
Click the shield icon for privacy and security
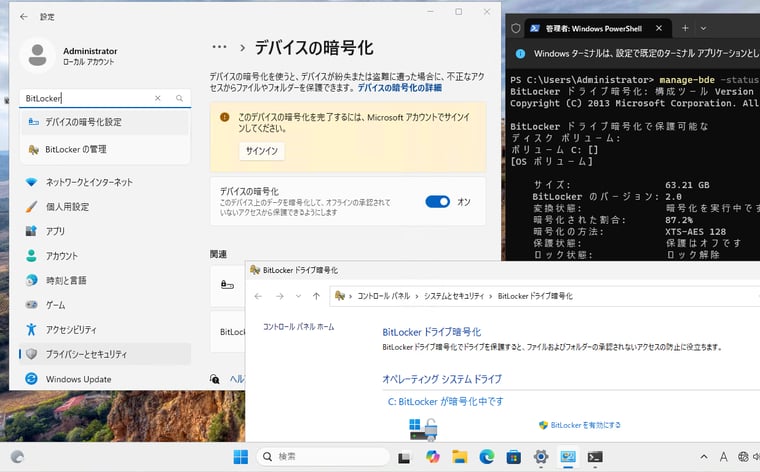pyautogui.click(x=32, y=354)
